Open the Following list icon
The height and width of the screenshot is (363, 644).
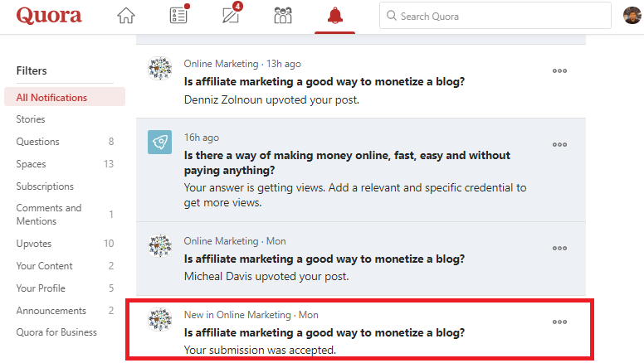pos(178,15)
